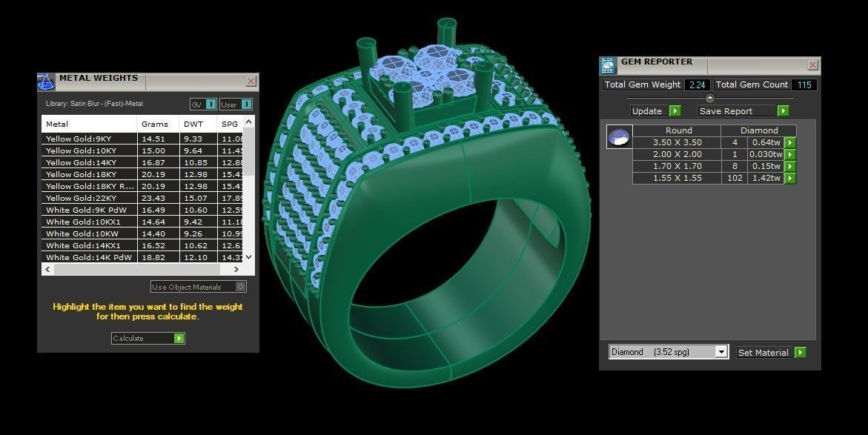Click green arrow beside Calculate

point(179,338)
